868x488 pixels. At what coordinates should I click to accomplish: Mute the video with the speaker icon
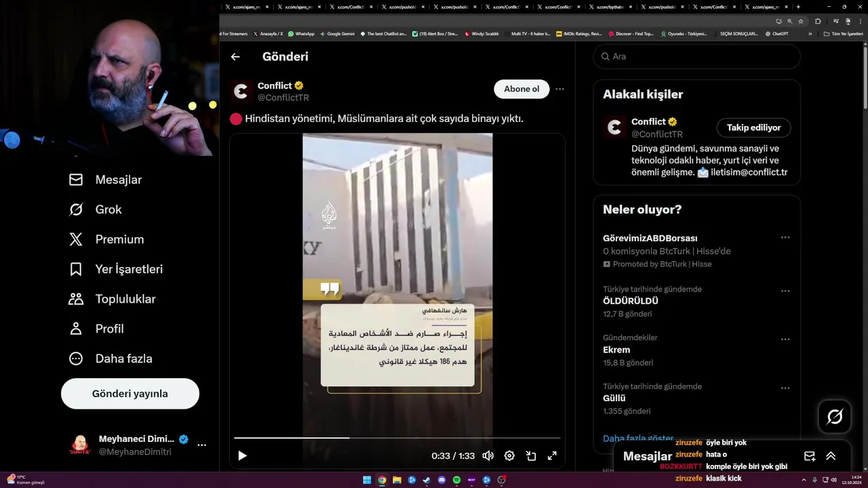pos(488,456)
